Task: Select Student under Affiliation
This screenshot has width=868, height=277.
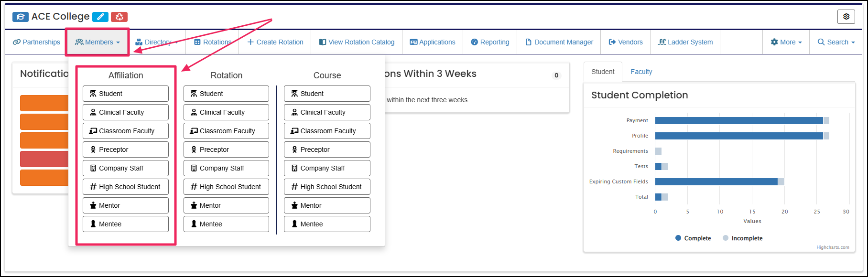Action: [x=126, y=94]
